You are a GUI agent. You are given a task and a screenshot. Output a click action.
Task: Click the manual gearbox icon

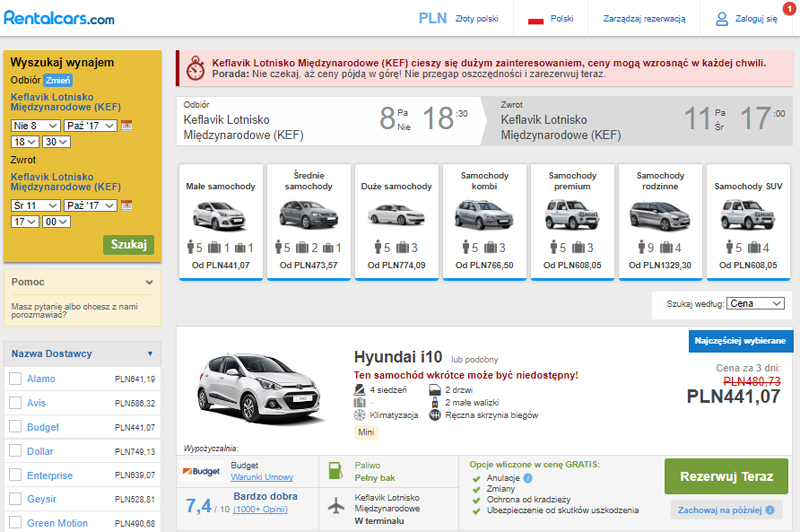[435, 415]
